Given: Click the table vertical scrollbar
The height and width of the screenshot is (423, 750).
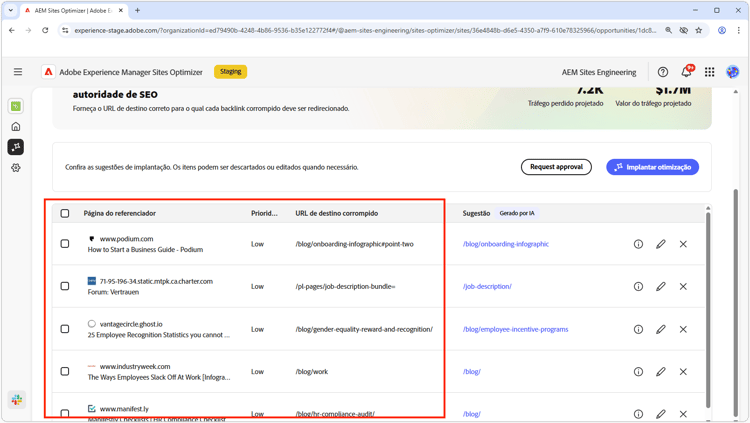Looking at the screenshot, I should coord(708,311).
